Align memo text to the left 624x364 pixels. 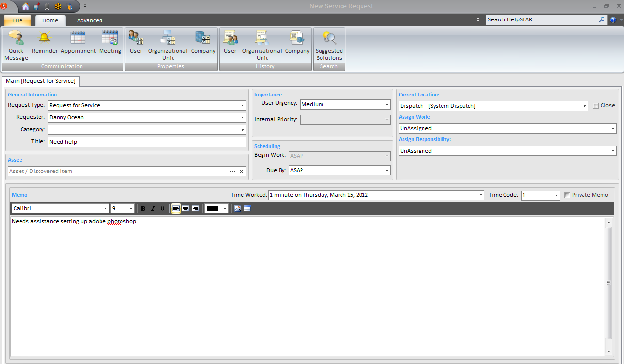tap(176, 209)
